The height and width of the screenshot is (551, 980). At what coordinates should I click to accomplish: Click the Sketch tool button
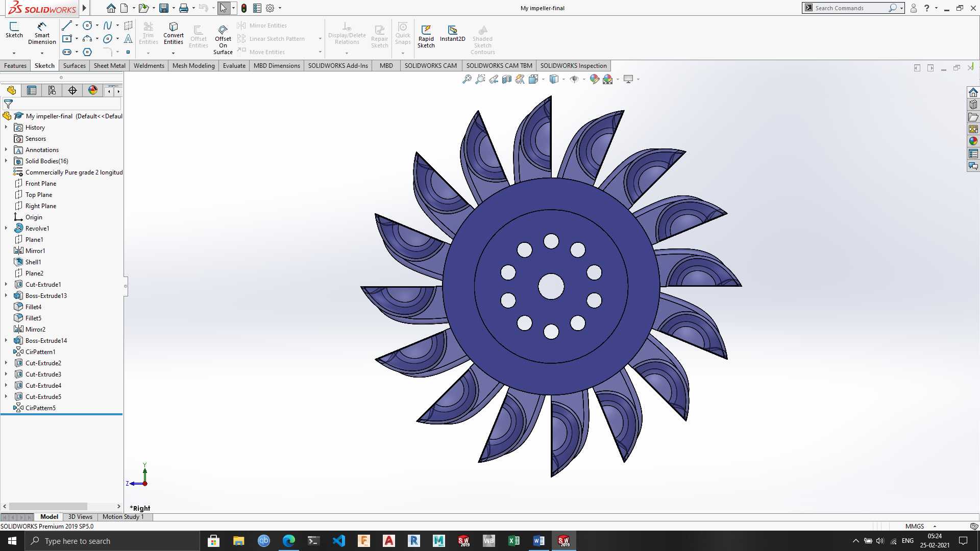(x=14, y=30)
